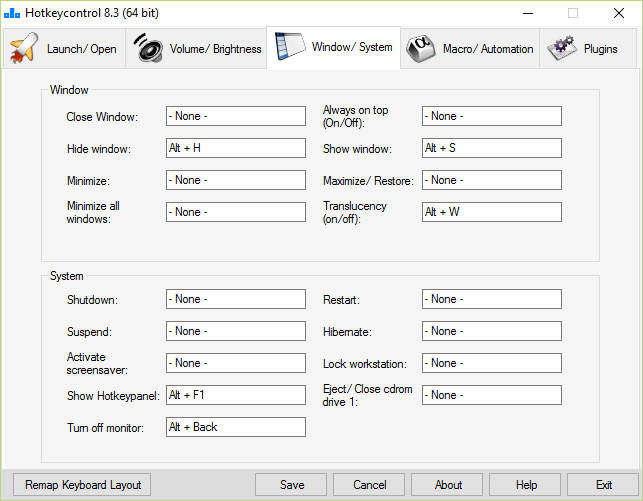Cancel the changes
The image size is (643, 501).
coord(369,485)
